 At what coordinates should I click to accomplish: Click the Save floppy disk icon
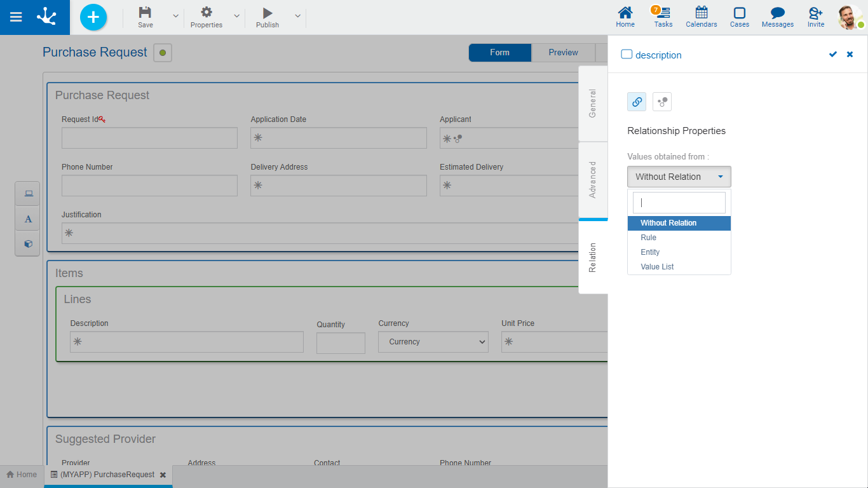click(x=146, y=13)
